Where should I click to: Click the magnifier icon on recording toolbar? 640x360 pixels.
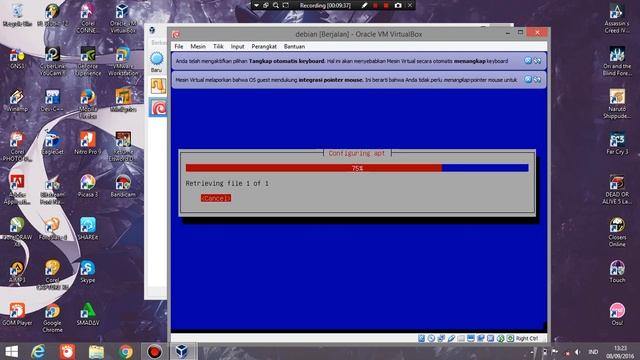tap(276, 5)
